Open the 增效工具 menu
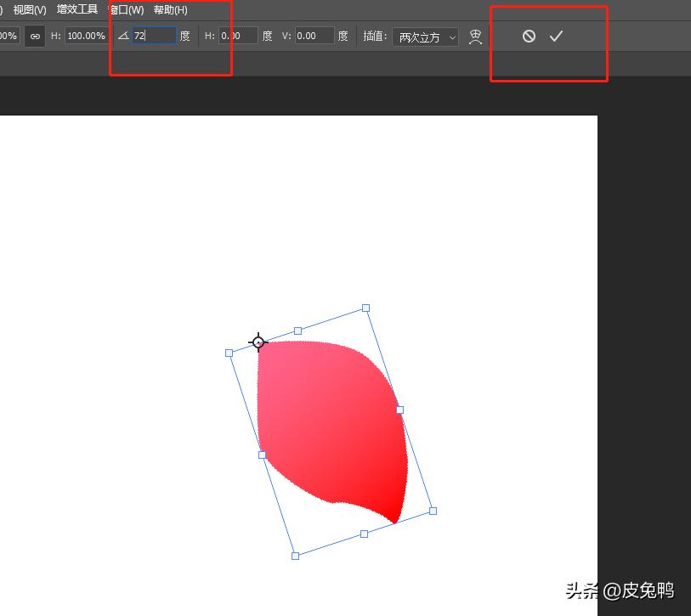Viewport: 691px width, 616px height. [77, 9]
